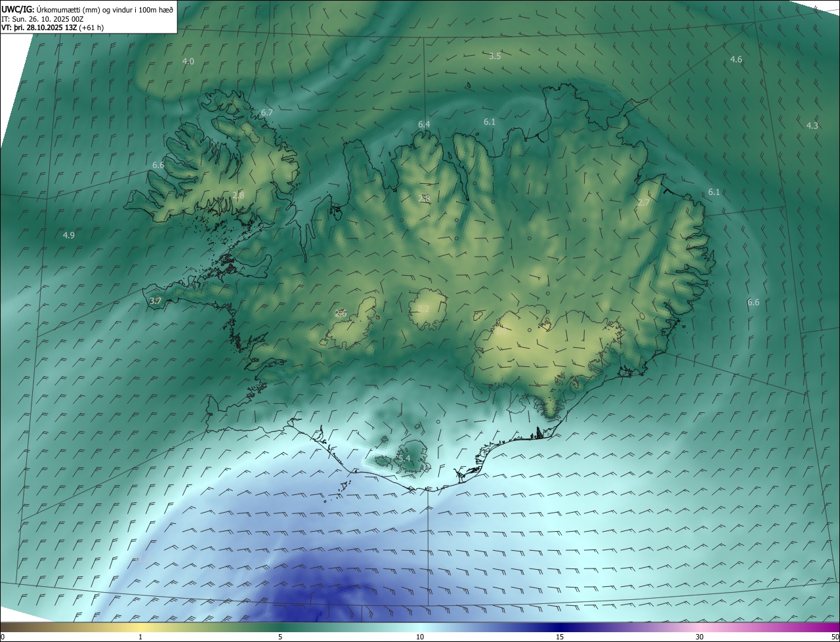Click the dark blue part of the colour scale above 15
840x642 pixels.
click(560, 627)
